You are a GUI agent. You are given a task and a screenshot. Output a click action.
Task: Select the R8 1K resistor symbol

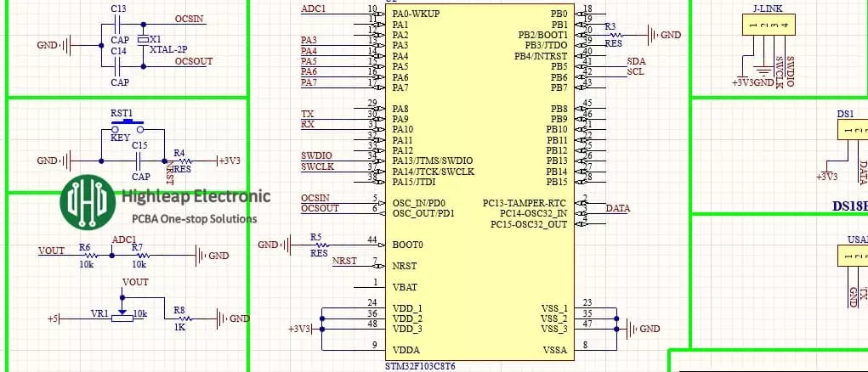(179, 318)
